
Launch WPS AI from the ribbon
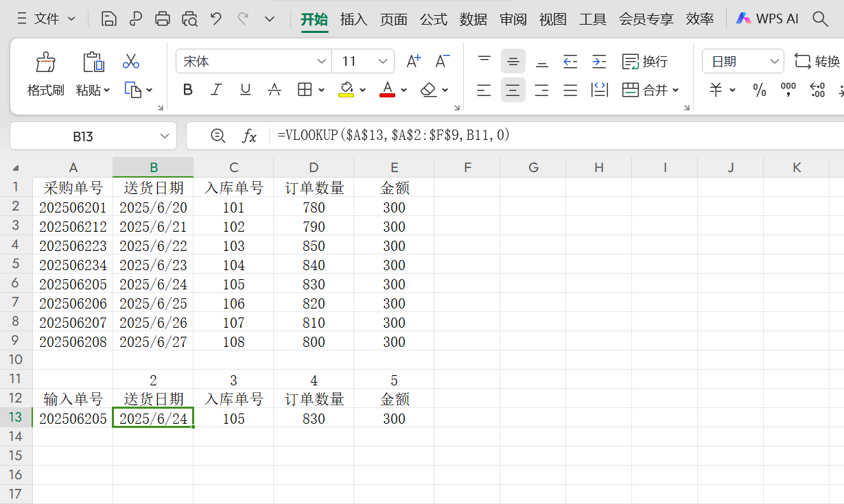767,19
